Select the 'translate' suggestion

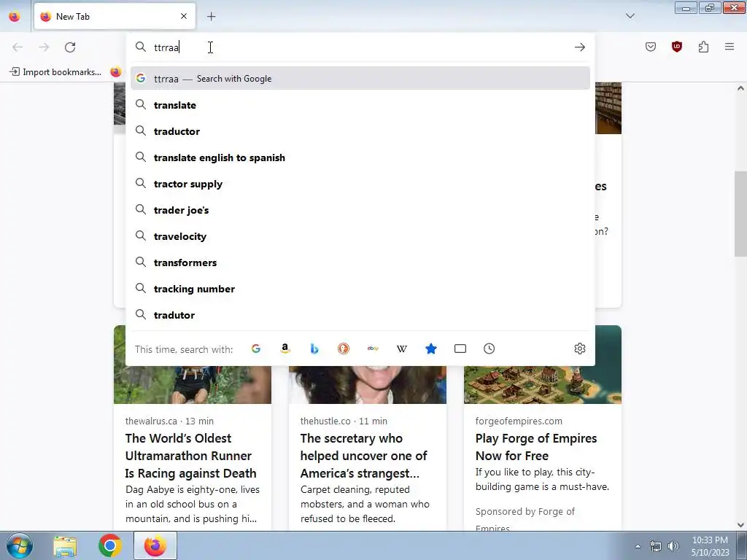pos(360,105)
